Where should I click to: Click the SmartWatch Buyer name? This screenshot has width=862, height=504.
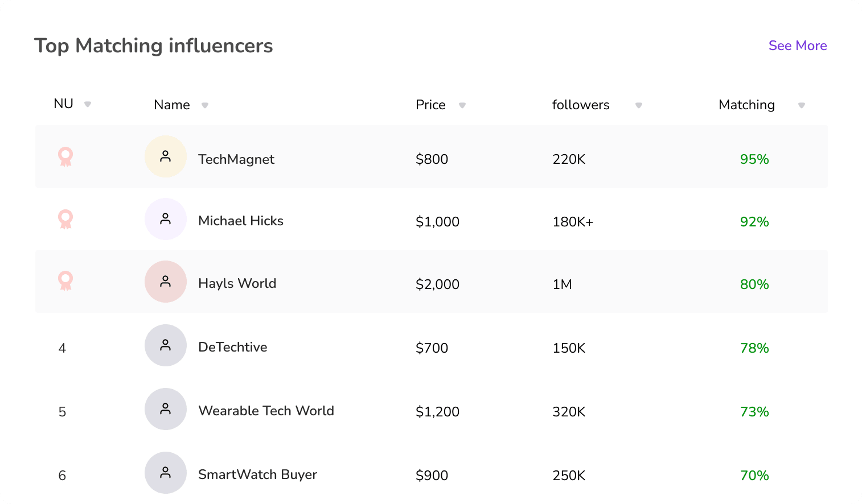click(257, 474)
